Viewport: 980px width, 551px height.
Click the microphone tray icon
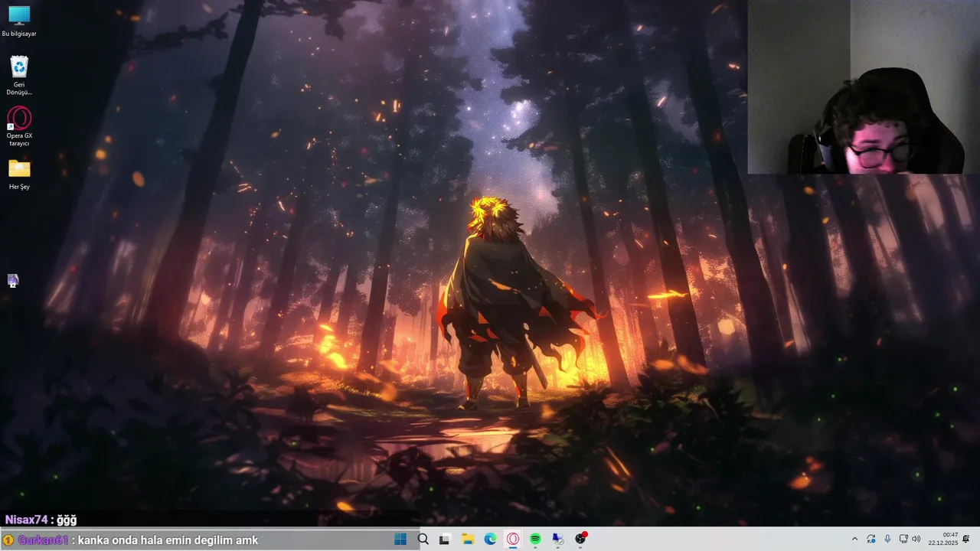click(x=887, y=539)
